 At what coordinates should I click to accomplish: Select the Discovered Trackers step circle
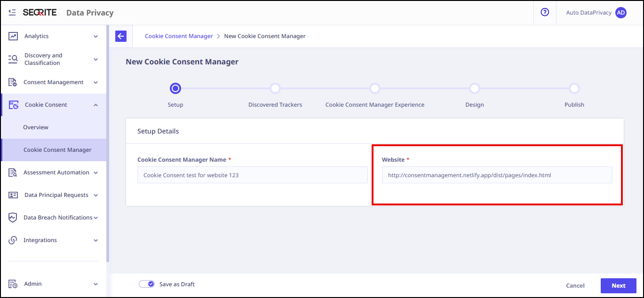click(275, 88)
